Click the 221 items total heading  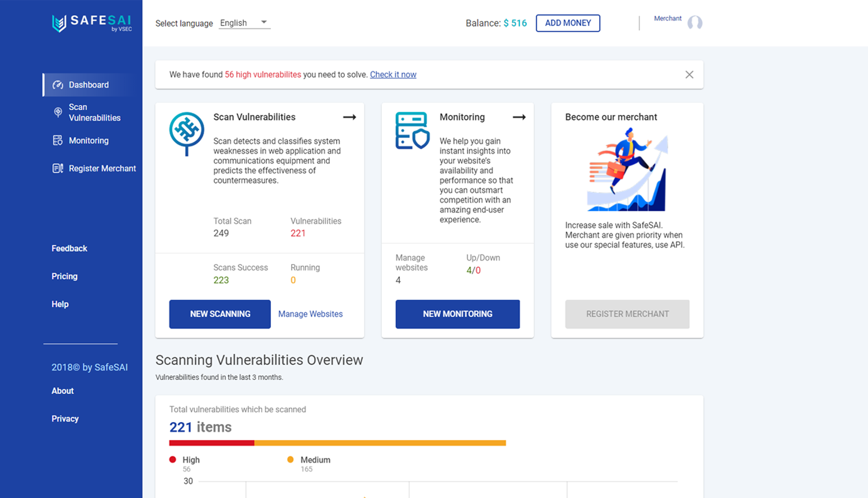(200, 427)
